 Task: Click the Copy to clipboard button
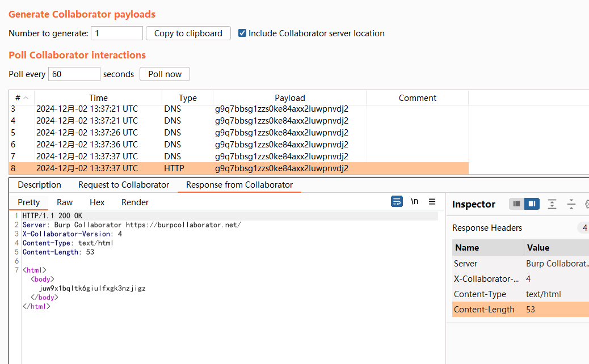tap(188, 33)
